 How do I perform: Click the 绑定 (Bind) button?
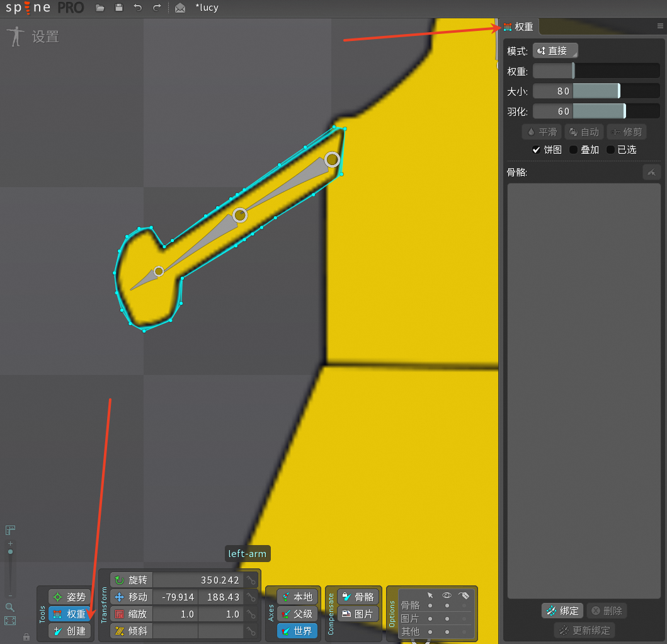pos(563,611)
